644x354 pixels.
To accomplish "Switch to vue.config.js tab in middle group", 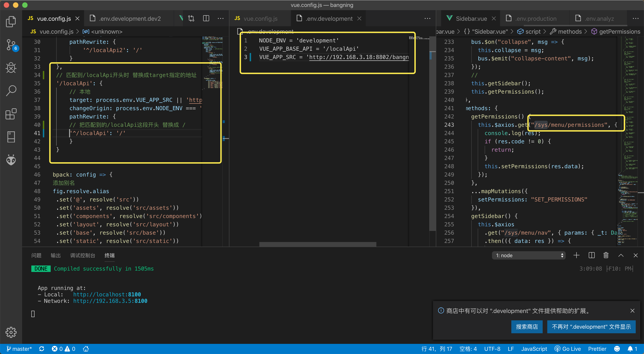I will point(260,18).
